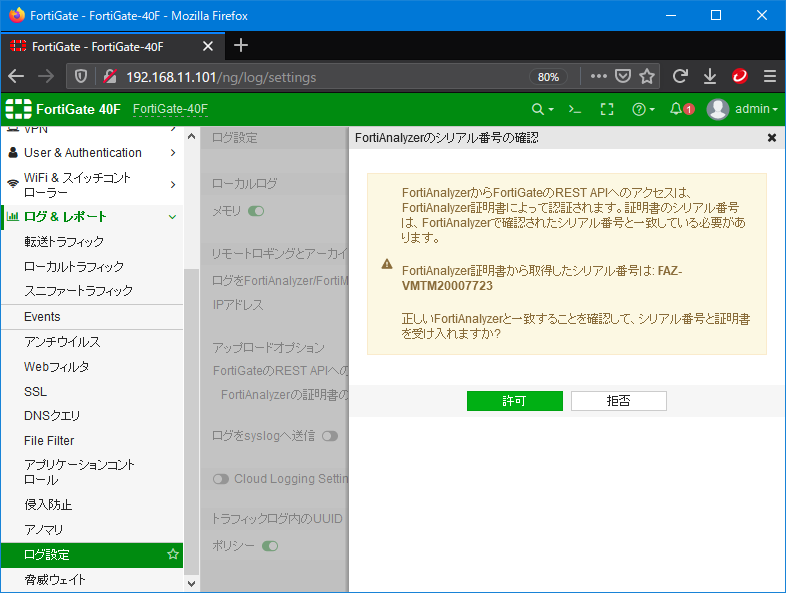Click sidebar scrollbar up arrow

191,136
